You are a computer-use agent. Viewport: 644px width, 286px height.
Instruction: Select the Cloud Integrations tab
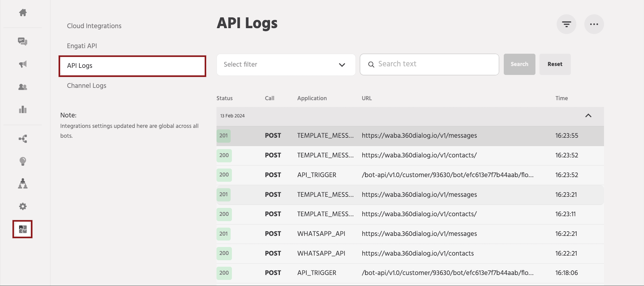point(94,26)
